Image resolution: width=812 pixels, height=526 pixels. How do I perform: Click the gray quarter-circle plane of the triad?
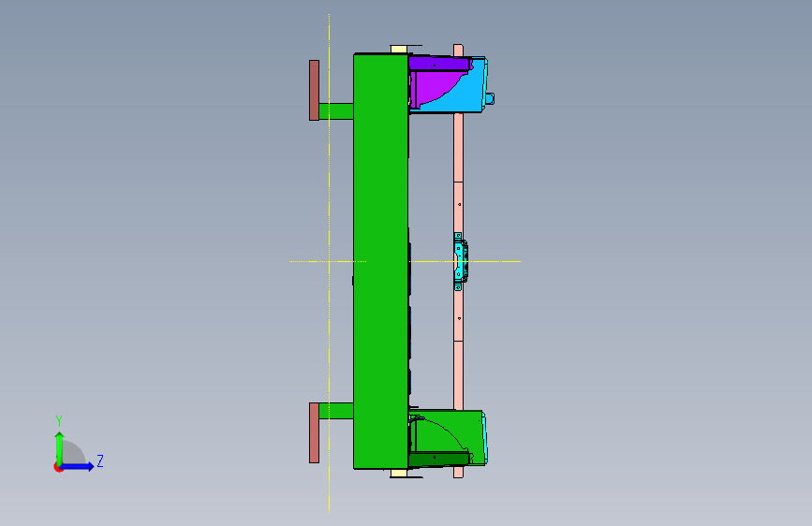click(x=72, y=454)
